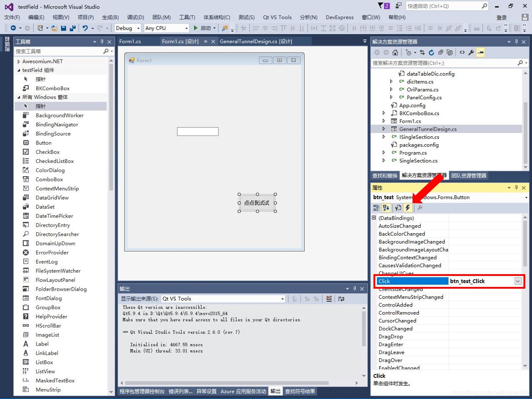532x399 pixels.
Task: Switch to the 查找符号结果 tab
Action: pyautogui.click(x=300, y=392)
